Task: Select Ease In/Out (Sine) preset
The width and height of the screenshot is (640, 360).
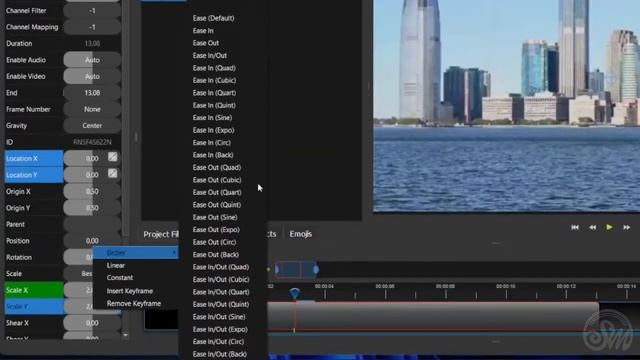Action: point(219,317)
